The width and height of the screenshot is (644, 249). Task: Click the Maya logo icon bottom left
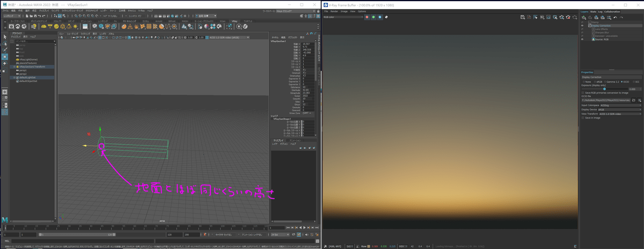[x=4, y=220]
